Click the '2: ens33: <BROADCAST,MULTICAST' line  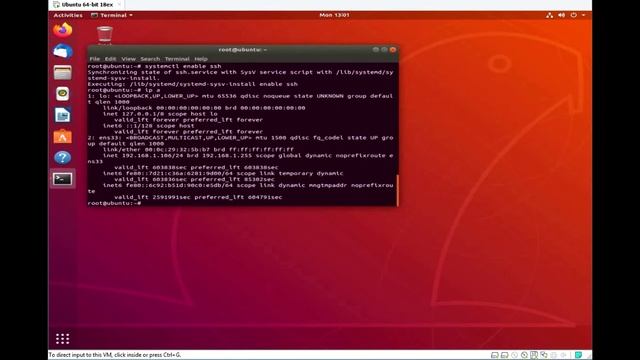coord(240,138)
